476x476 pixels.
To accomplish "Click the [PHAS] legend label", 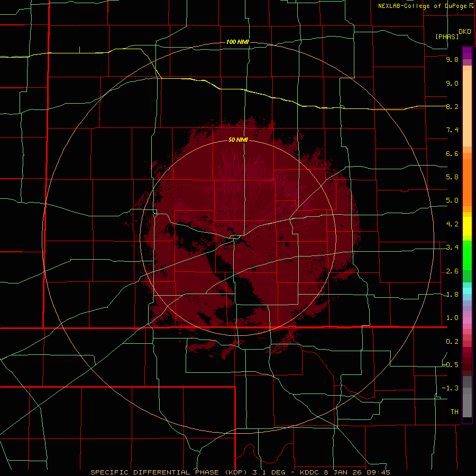I will pos(447,36).
